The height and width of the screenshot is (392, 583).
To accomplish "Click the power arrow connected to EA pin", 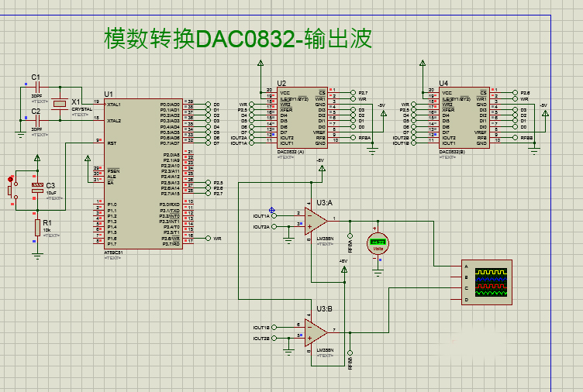I will (x=88, y=159).
